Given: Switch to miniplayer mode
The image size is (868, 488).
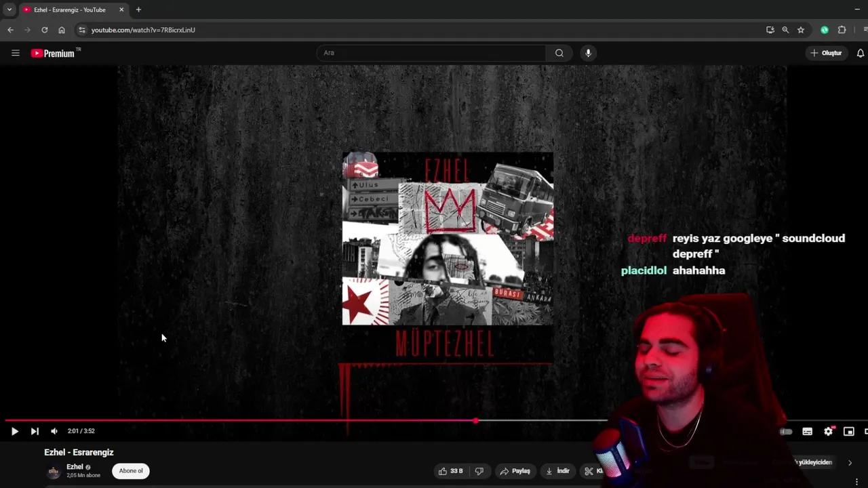Looking at the screenshot, I should click(848, 432).
